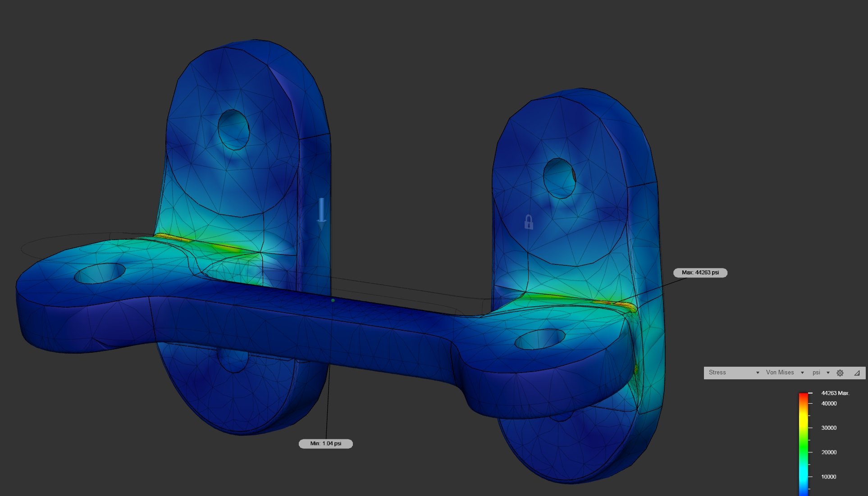Screen dimensions: 868x496
Task: Select the hole in left upright plate
Action: coord(233,129)
